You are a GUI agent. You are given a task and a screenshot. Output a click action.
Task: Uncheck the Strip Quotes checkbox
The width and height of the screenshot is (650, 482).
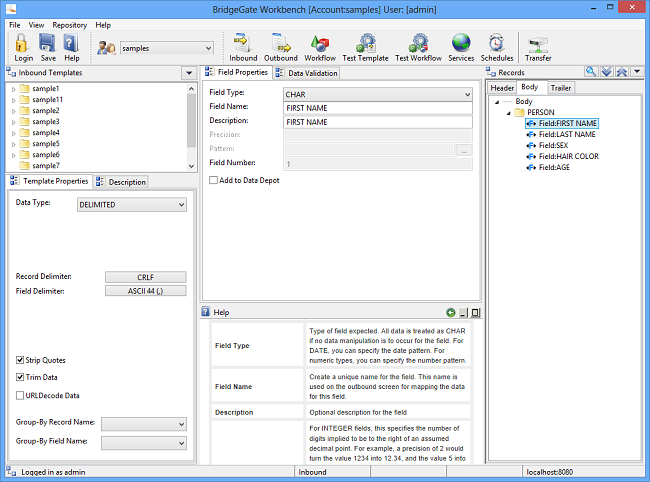(20, 360)
